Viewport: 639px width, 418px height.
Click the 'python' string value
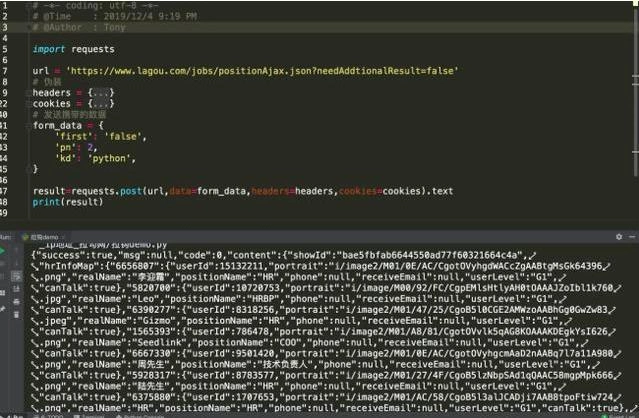point(109,158)
